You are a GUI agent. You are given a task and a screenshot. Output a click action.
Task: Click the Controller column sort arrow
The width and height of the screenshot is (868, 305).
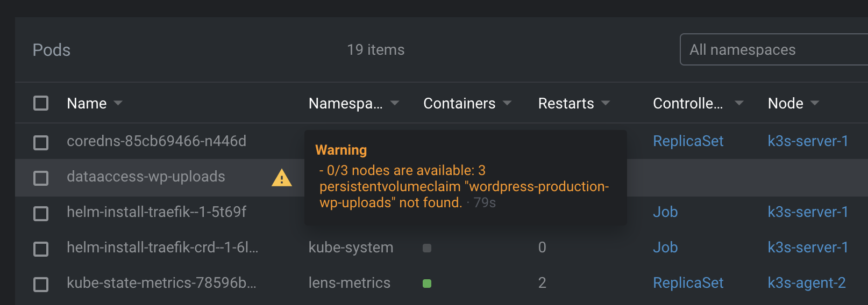[739, 103]
